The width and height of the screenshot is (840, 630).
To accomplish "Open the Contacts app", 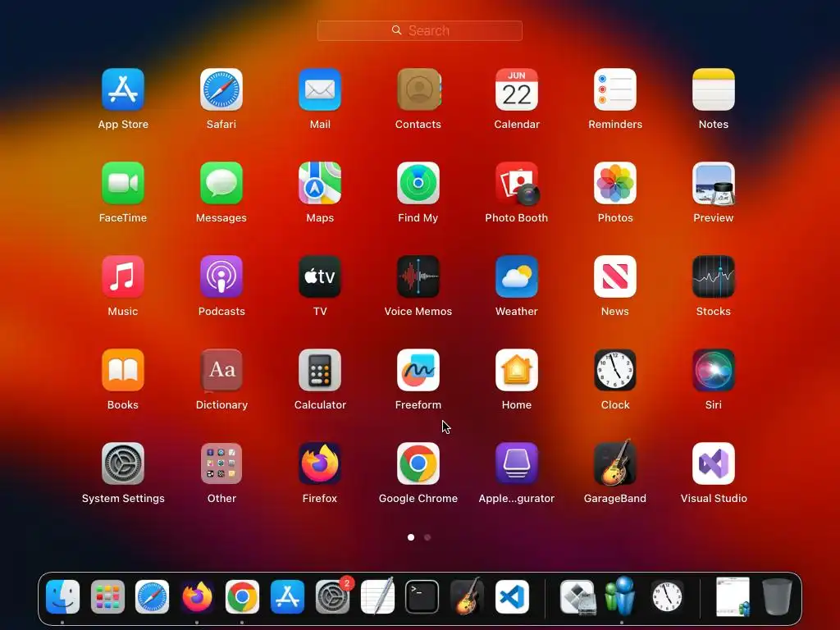I will pos(418,89).
